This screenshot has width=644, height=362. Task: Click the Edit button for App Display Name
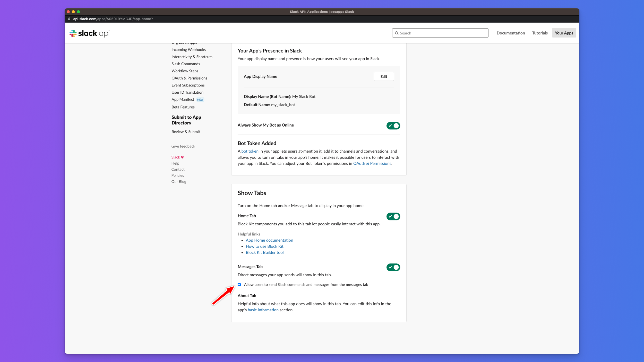pos(384,76)
